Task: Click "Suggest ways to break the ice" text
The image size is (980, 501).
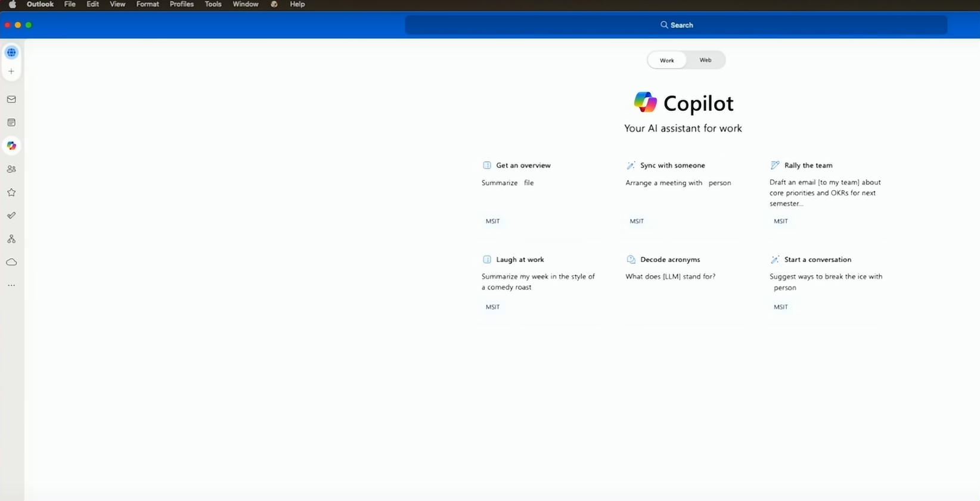Action: tap(818, 276)
